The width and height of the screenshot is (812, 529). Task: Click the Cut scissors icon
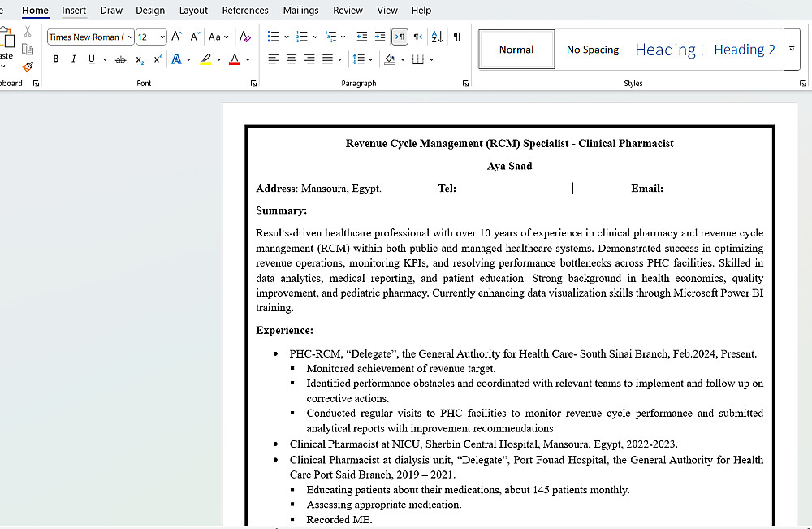pyautogui.click(x=28, y=32)
